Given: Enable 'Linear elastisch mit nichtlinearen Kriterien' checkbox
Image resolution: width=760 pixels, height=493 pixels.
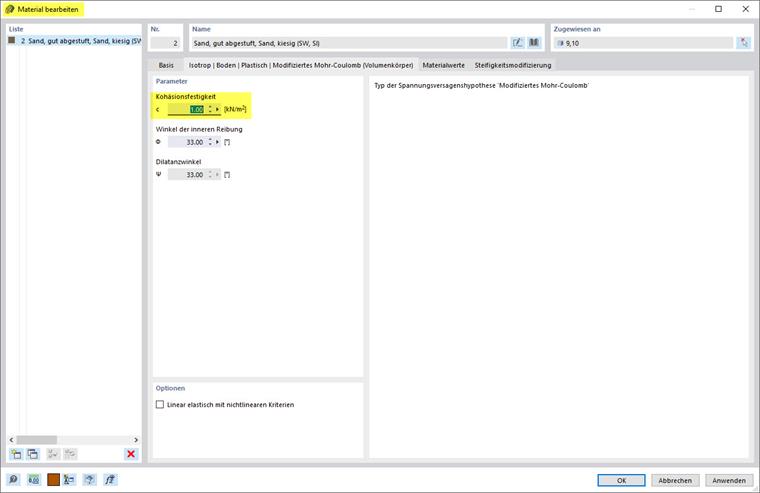Looking at the screenshot, I should [x=160, y=404].
